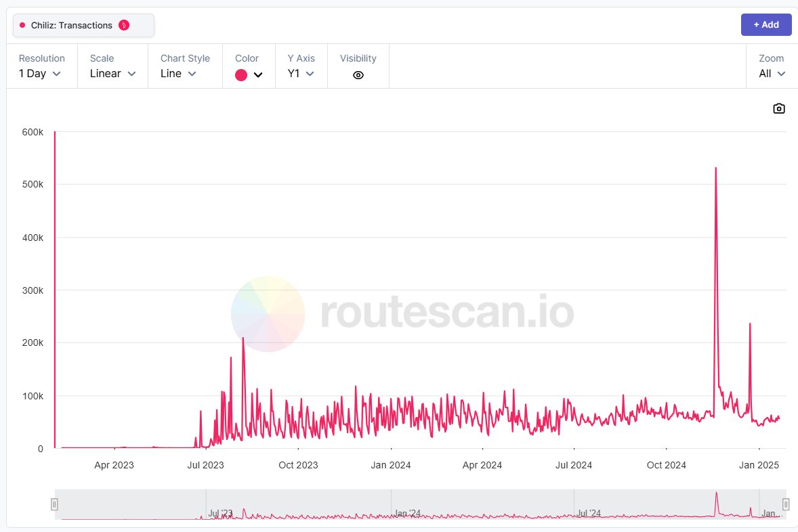Click the Apr 2024 x-axis label

pos(482,465)
